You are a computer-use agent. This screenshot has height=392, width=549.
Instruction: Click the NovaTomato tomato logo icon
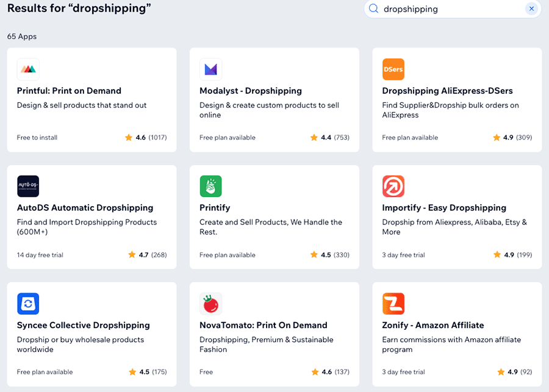211,304
